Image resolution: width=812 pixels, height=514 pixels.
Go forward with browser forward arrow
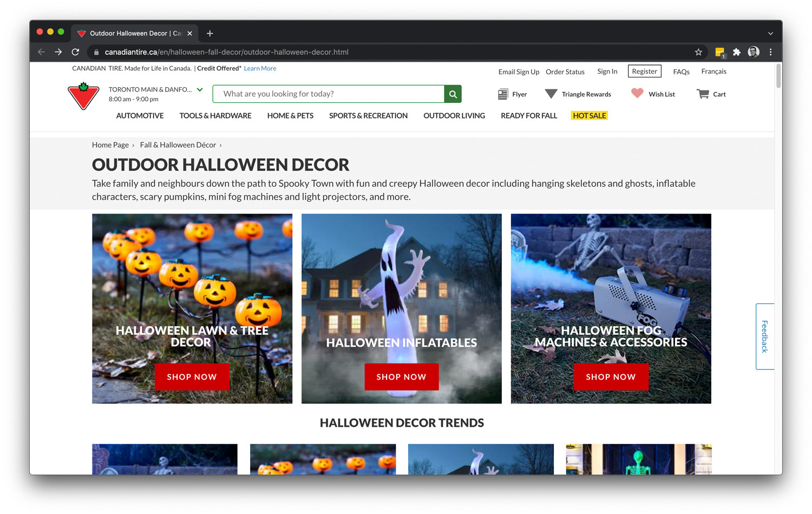point(58,52)
